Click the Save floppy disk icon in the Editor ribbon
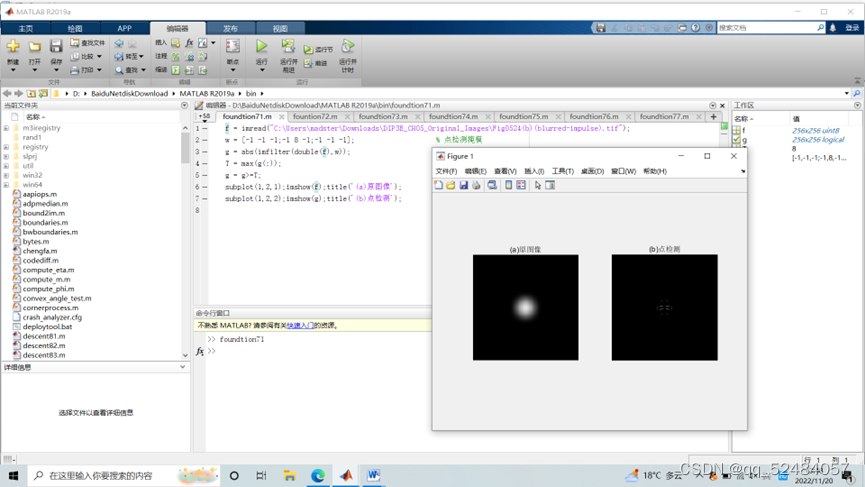 56,46
